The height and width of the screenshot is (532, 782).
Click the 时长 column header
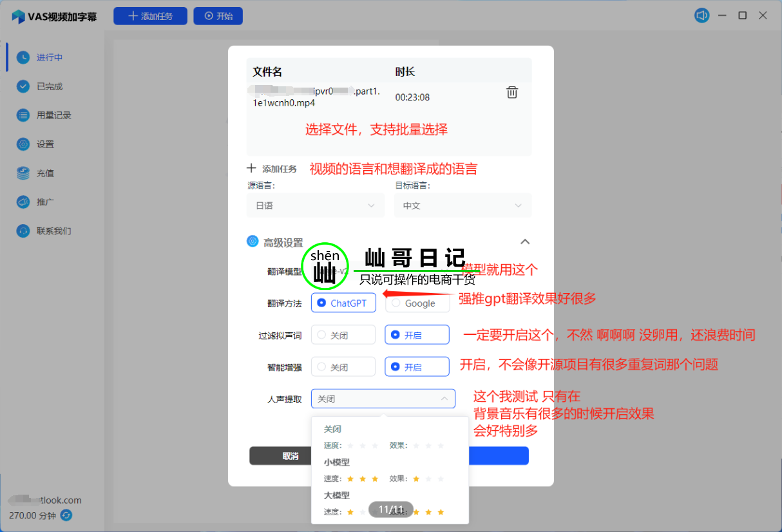click(x=405, y=71)
